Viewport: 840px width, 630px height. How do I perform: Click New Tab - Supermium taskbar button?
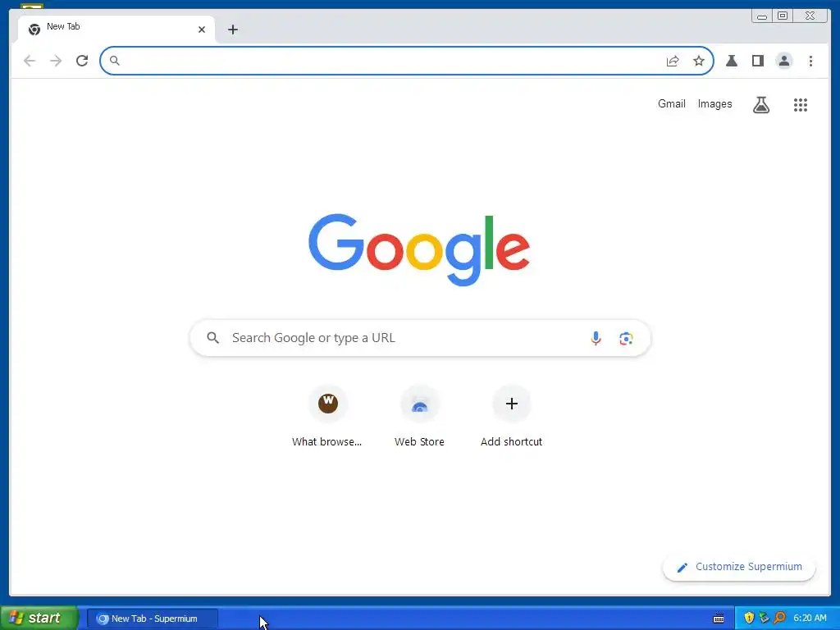pos(153,619)
